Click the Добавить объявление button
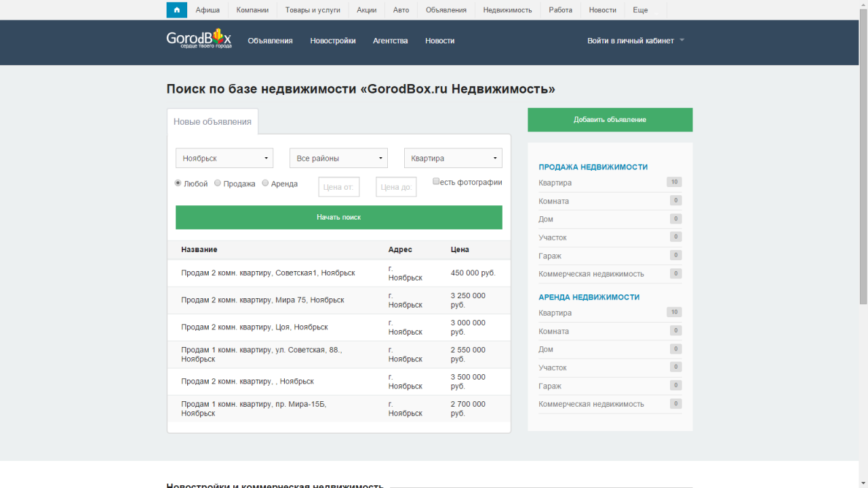This screenshot has width=868, height=488. click(610, 119)
